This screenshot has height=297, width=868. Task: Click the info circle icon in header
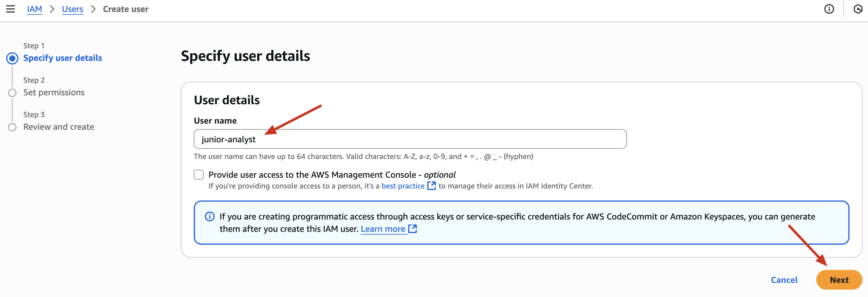pyautogui.click(x=829, y=9)
